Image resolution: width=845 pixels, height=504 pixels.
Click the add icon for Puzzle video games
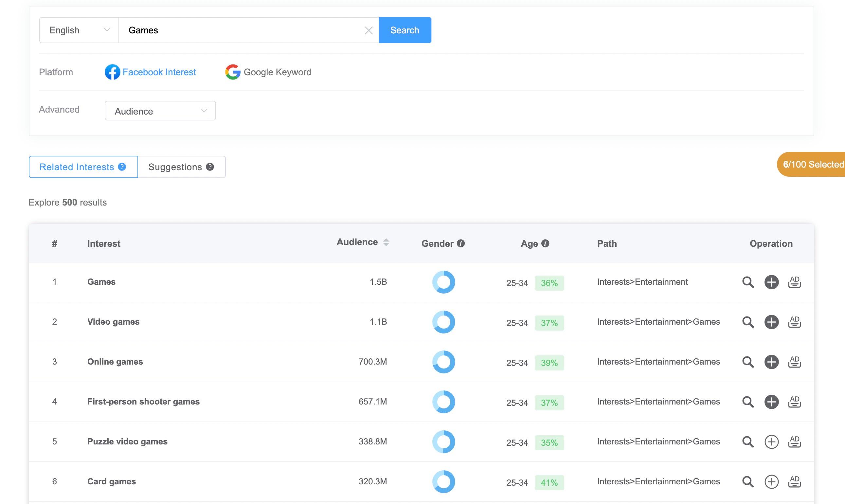pyautogui.click(x=771, y=441)
